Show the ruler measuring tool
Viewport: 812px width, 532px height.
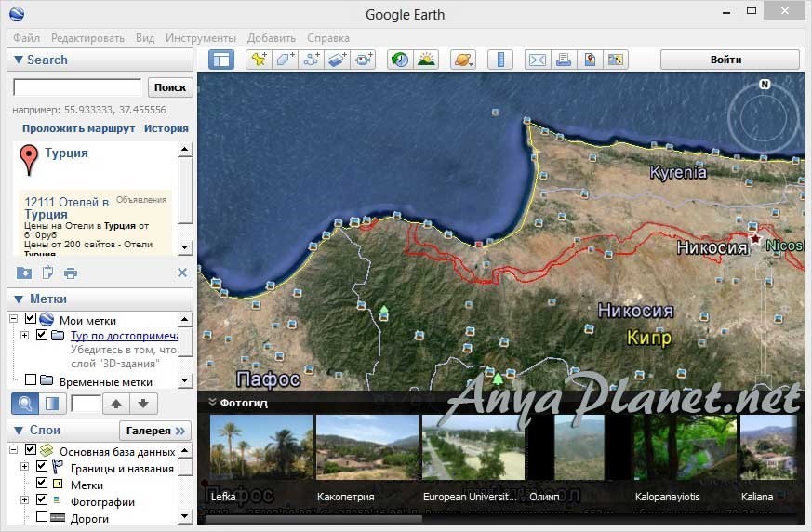click(x=500, y=60)
